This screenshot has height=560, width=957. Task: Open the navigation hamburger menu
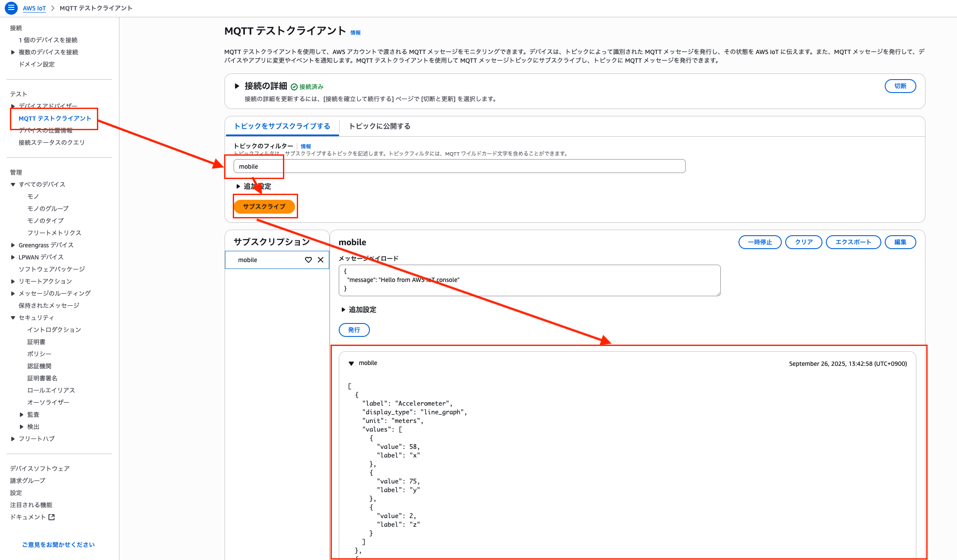[11, 8]
